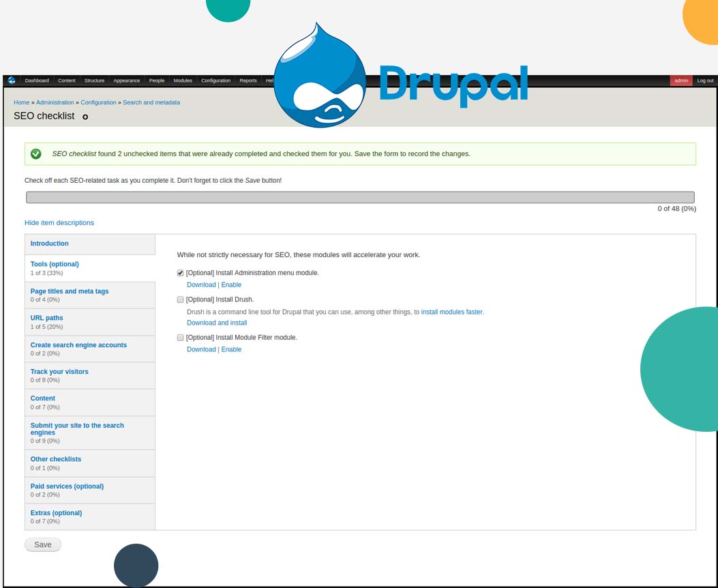This screenshot has width=718, height=588.
Task: Click Hide item descriptions link
Action: pyautogui.click(x=59, y=222)
